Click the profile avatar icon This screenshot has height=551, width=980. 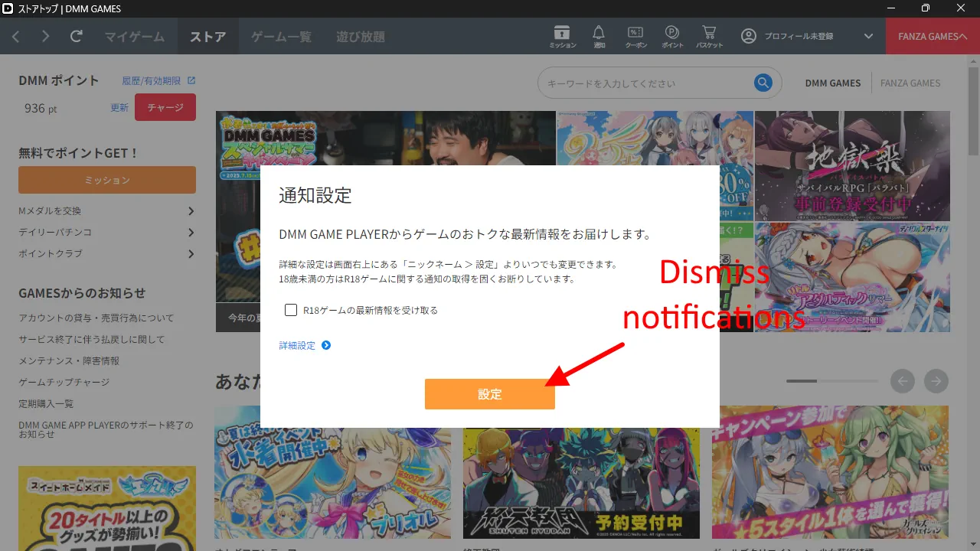click(x=749, y=36)
